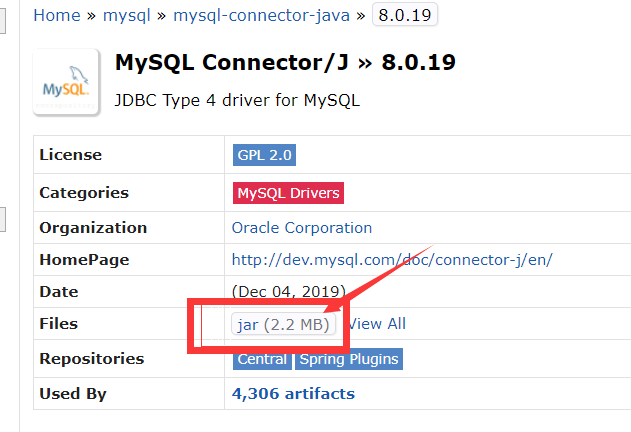Open the dev.mysql.com connector-j homepage link
This screenshot has height=432, width=631.
(x=392, y=260)
